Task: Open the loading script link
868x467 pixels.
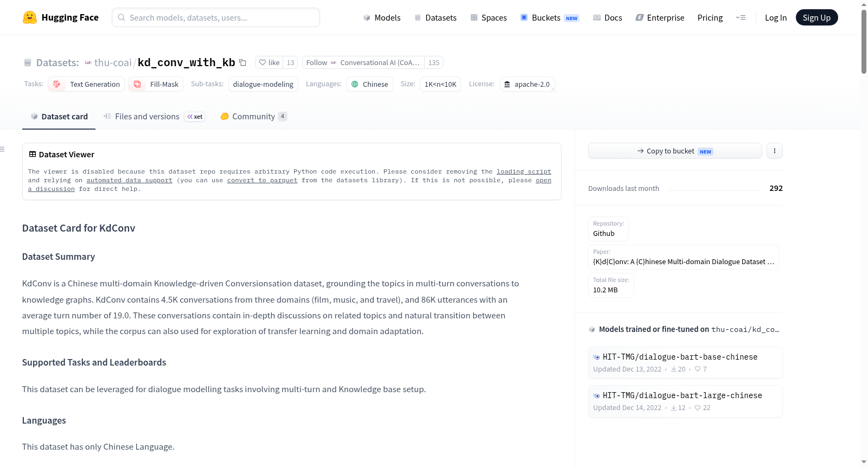Action: [x=524, y=171]
